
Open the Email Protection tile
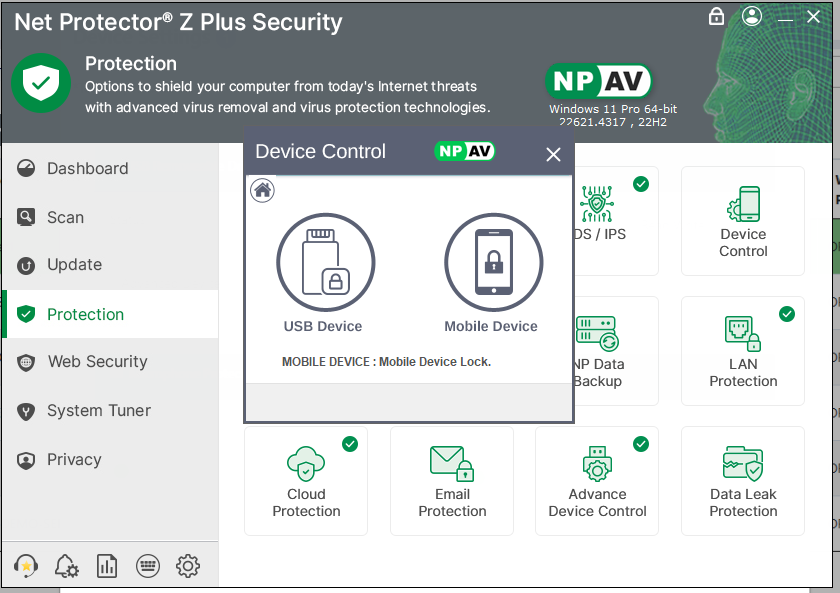click(452, 481)
